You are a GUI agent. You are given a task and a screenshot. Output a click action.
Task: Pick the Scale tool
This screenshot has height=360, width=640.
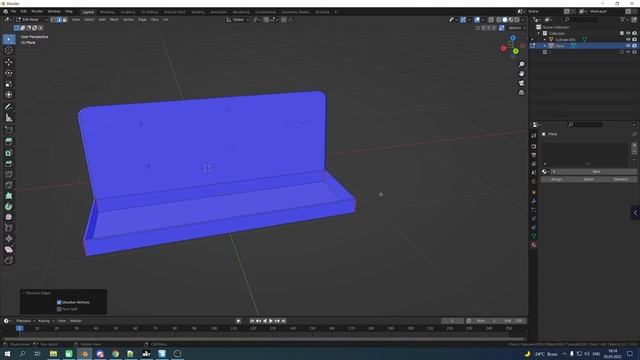pyautogui.click(x=9, y=84)
